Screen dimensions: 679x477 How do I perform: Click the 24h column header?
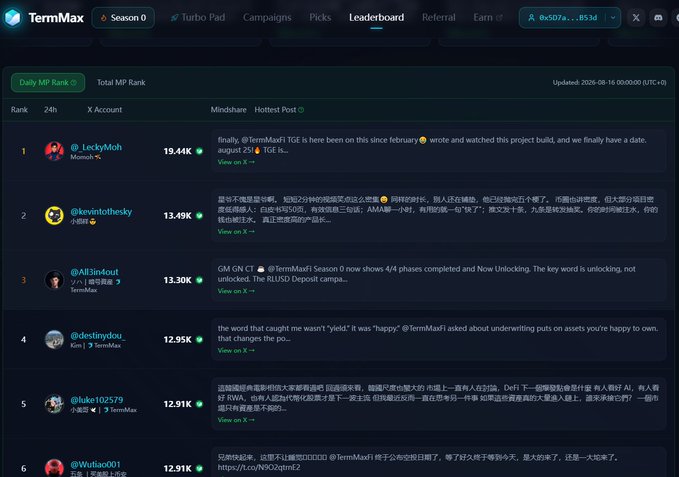coord(50,110)
